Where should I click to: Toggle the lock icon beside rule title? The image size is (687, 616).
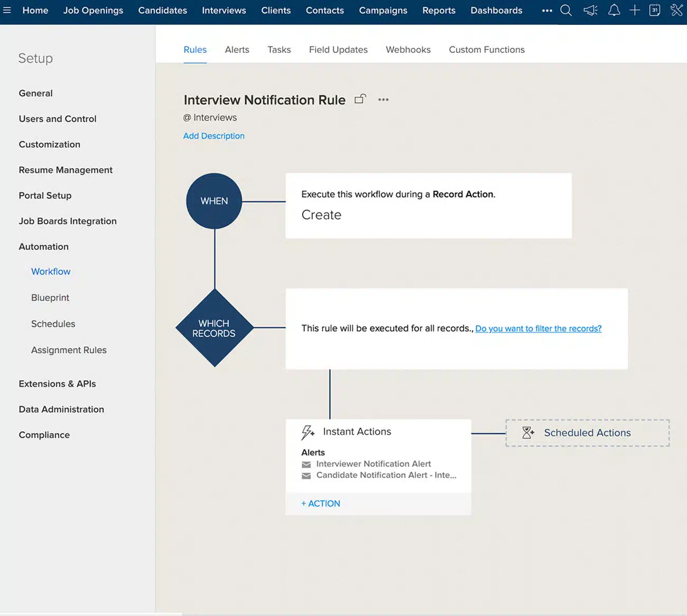tap(360, 99)
